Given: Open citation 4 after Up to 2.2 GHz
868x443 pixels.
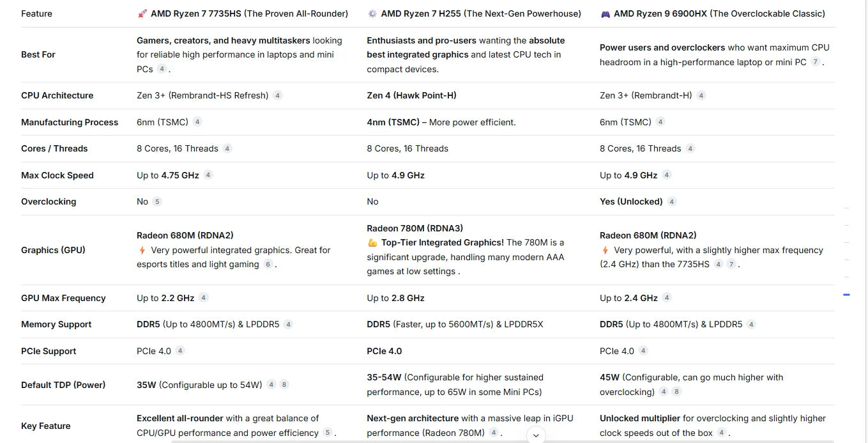Looking at the screenshot, I should (204, 297).
